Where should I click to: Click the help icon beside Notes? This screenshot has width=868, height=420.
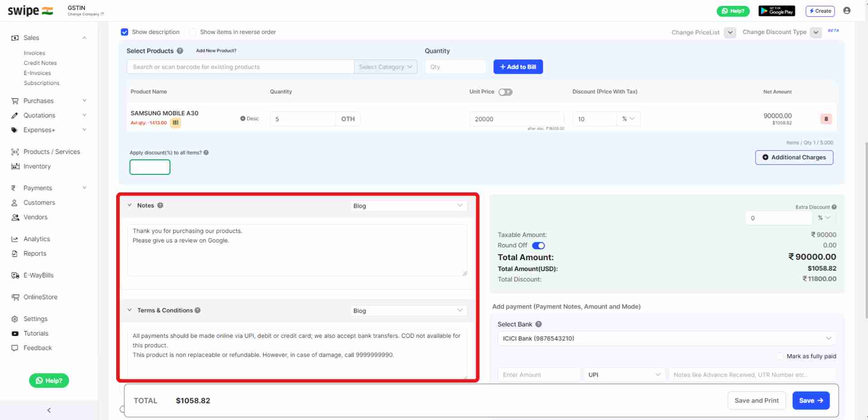[160, 205]
